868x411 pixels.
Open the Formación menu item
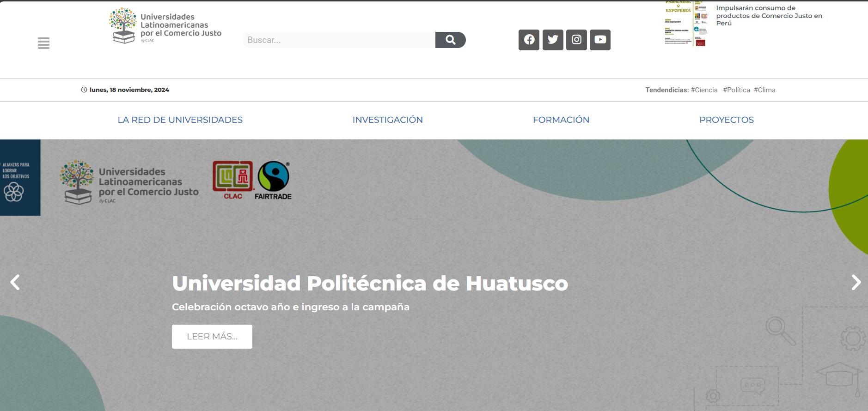coord(561,120)
